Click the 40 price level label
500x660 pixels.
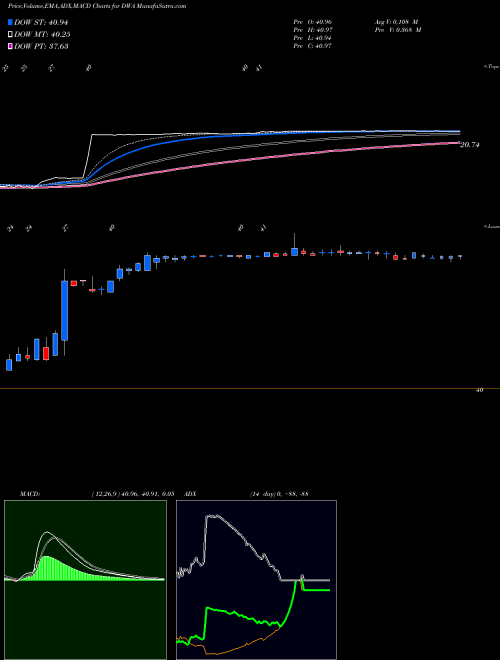pyautogui.click(x=479, y=390)
